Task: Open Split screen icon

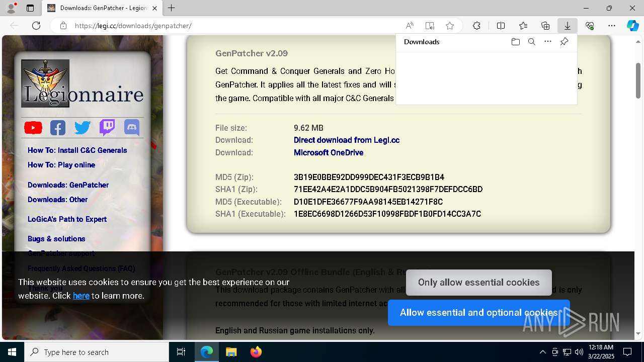Action: [501, 26]
